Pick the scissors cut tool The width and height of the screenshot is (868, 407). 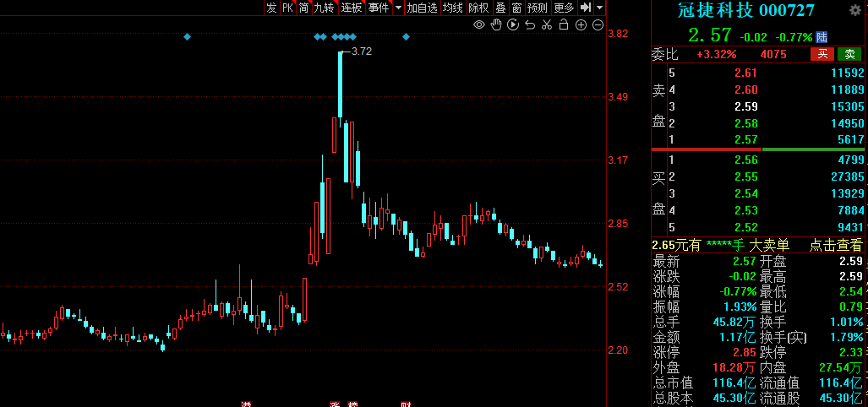547,24
